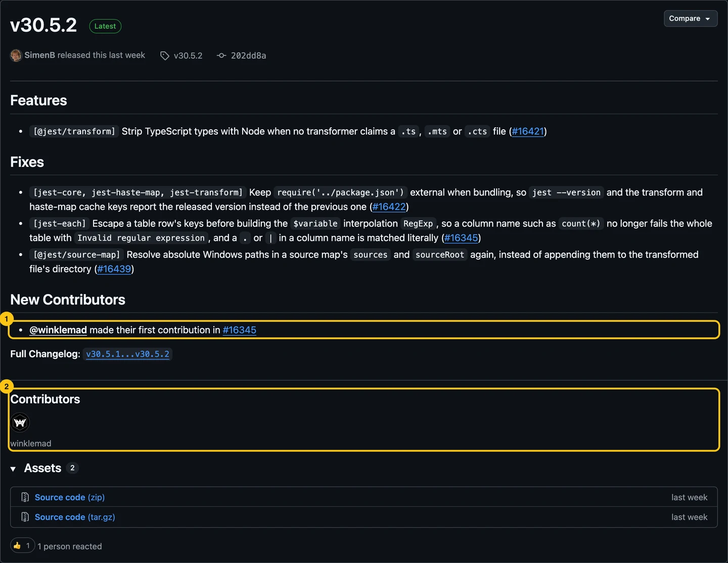The image size is (728, 563).
Task: Click the v30.5.2 release title
Action: [x=43, y=25]
